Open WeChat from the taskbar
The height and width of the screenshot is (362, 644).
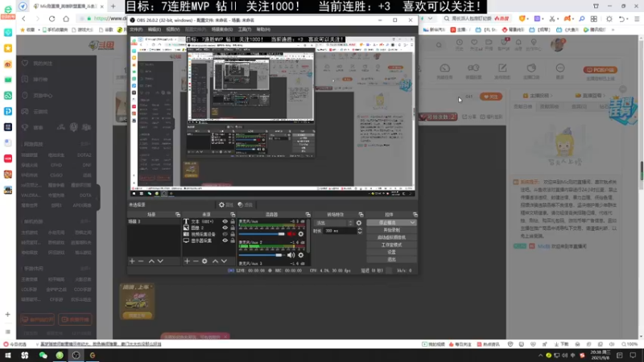(43, 356)
